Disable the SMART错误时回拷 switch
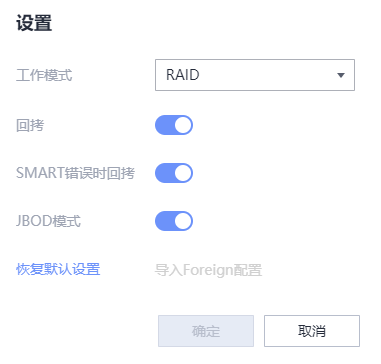The image size is (381, 364). tap(174, 173)
